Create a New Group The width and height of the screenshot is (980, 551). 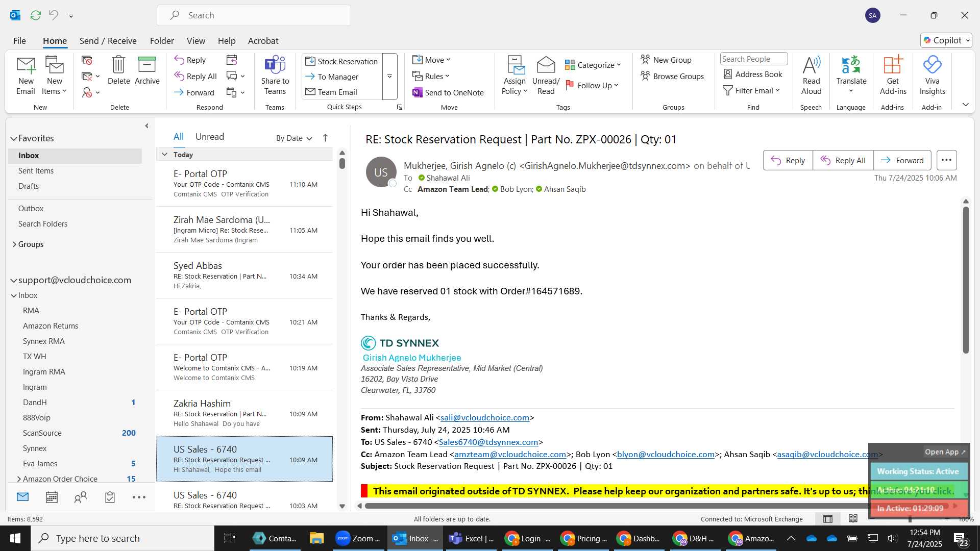click(666, 60)
